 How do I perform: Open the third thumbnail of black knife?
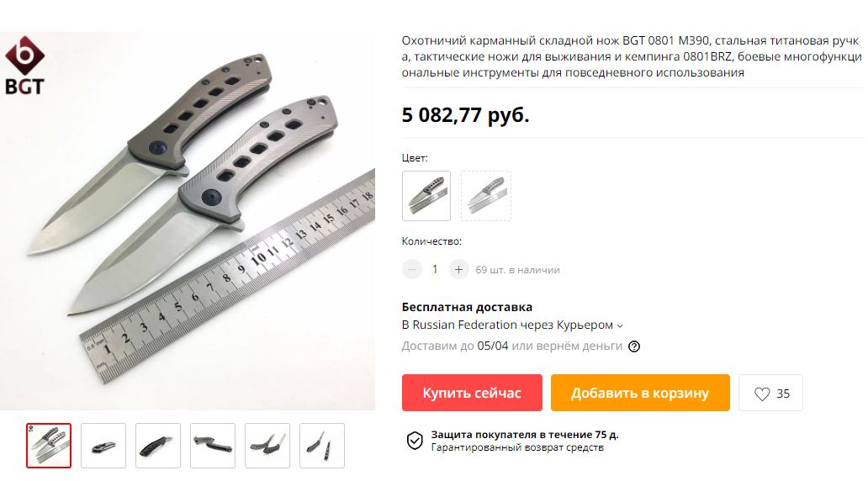click(158, 446)
